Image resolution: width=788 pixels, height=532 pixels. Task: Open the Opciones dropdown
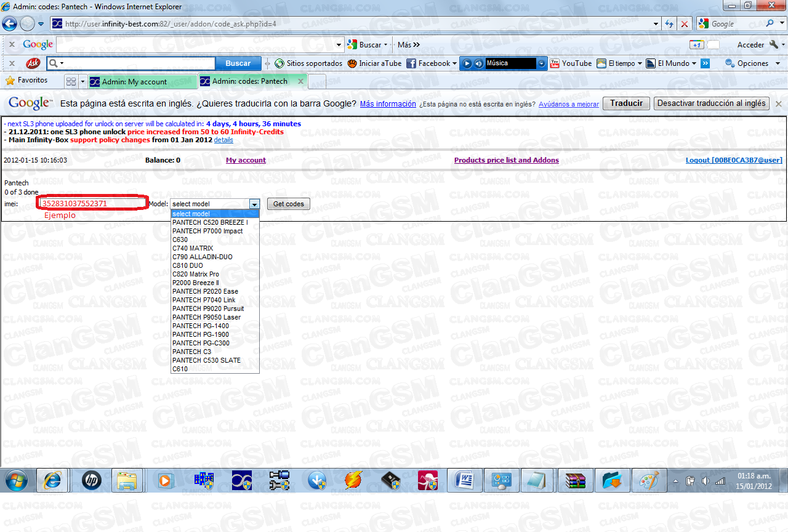[x=753, y=63]
